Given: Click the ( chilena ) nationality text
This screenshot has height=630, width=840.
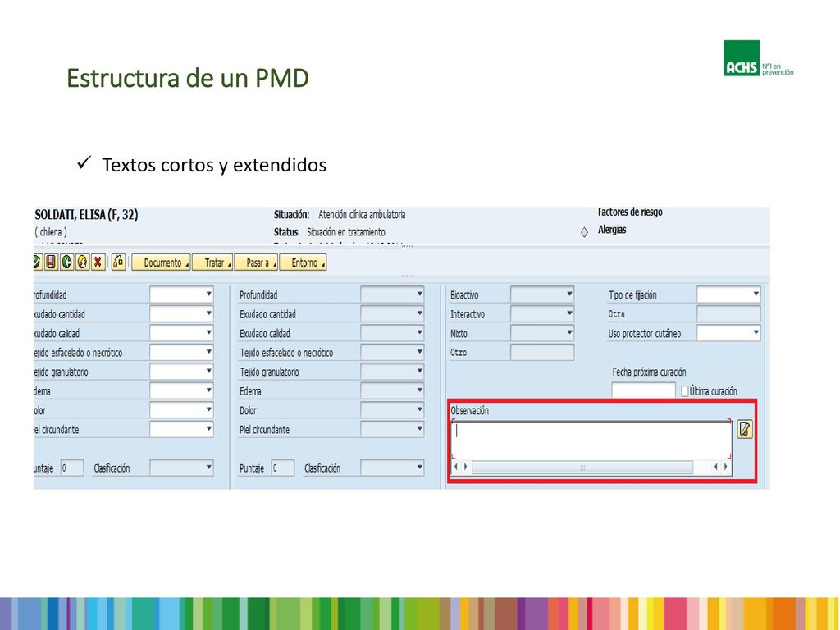Looking at the screenshot, I should point(51,232).
